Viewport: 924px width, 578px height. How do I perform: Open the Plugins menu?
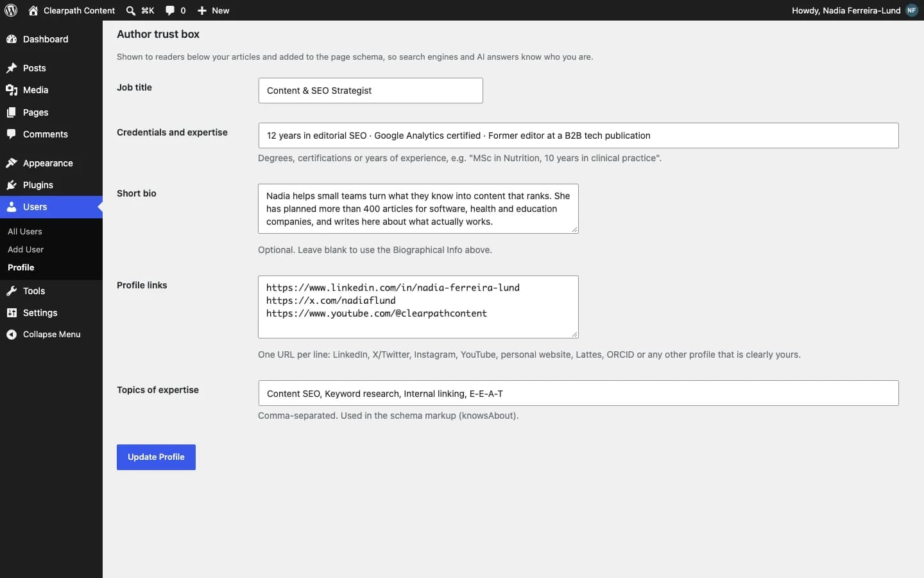(x=51, y=185)
